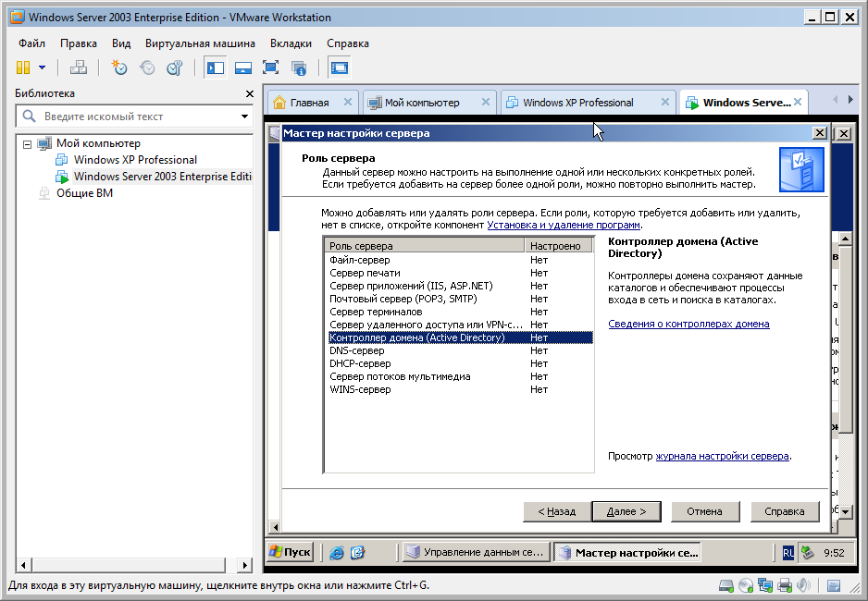Open the snapshot manager icon

click(x=174, y=67)
